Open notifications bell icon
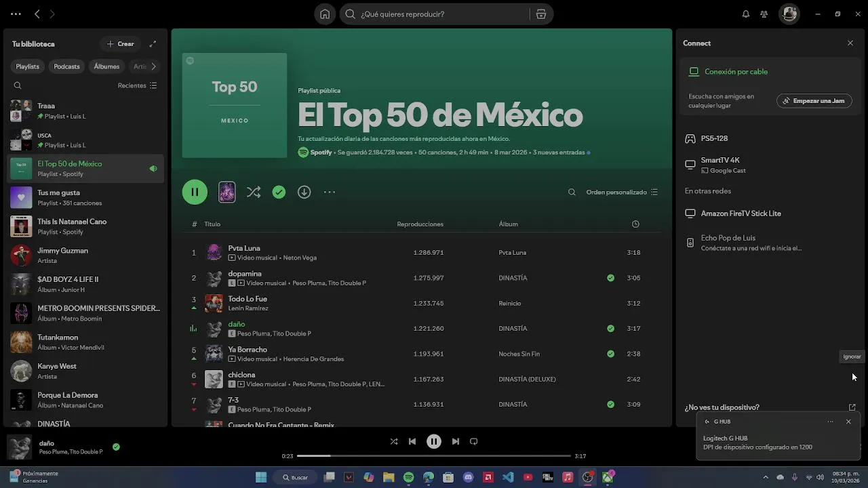The height and width of the screenshot is (488, 868). [x=746, y=14]
